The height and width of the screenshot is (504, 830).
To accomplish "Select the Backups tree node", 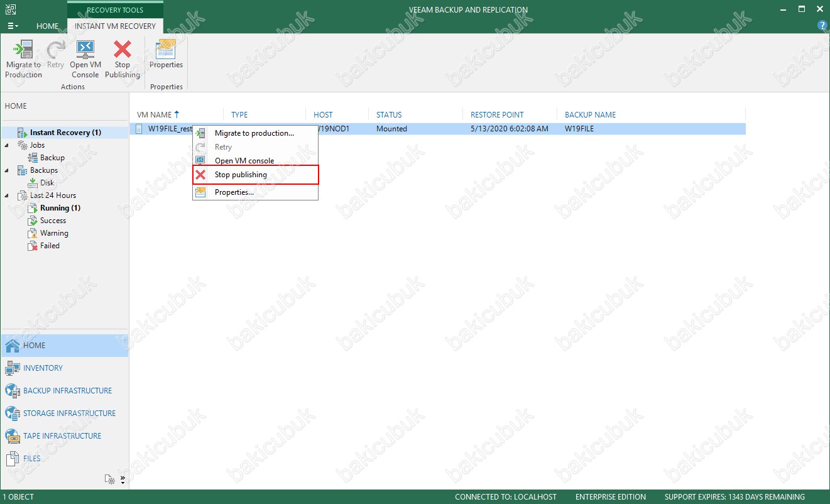I will coord(44,170).
